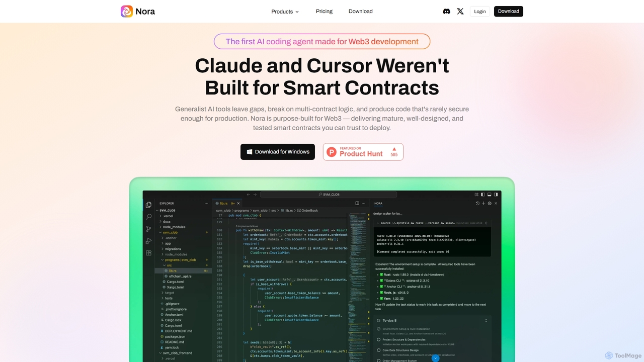Screen dimensions: 644x362
Task: Click the customize layout icon
Action: click(476, 195)
